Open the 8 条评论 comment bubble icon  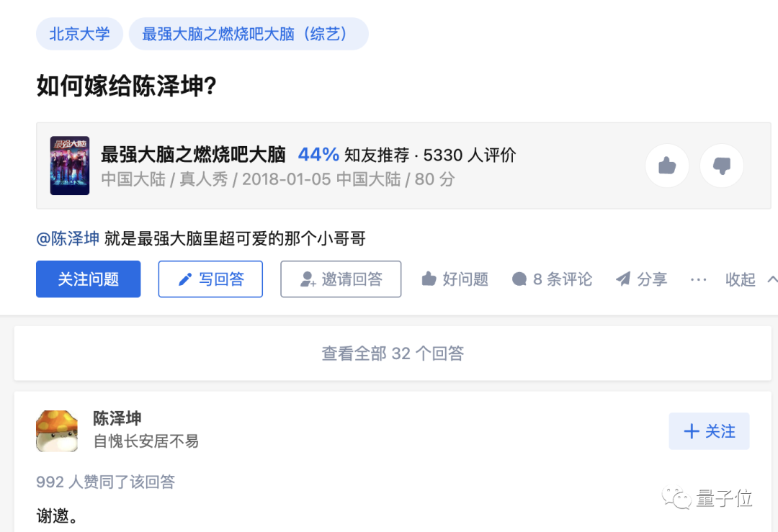tap(519, 279)
